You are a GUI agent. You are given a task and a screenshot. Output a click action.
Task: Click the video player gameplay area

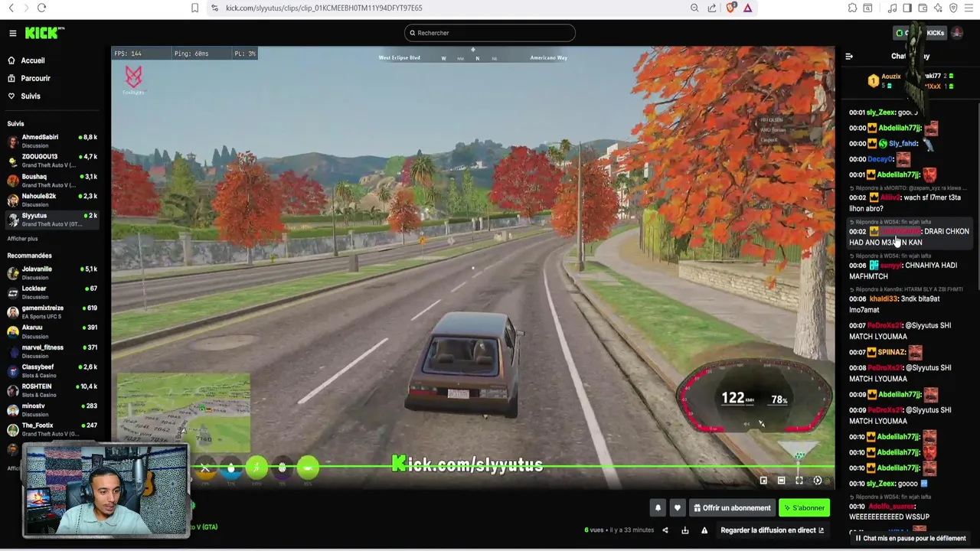coord(472,268)
